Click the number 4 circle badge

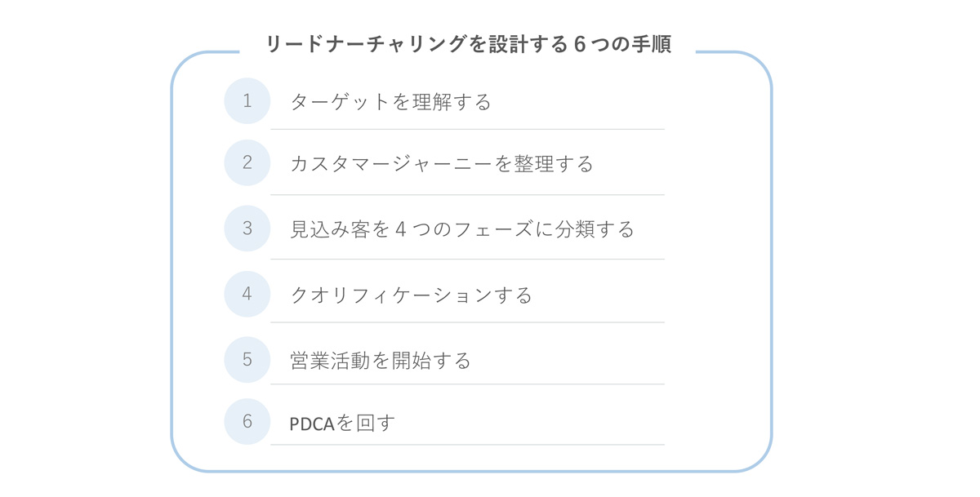[x=247, y=294]
